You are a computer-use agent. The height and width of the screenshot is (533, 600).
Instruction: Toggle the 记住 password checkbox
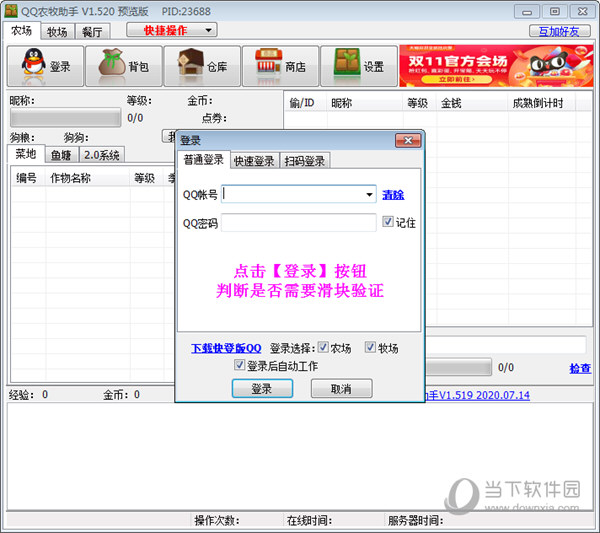[x=389, y=223]
